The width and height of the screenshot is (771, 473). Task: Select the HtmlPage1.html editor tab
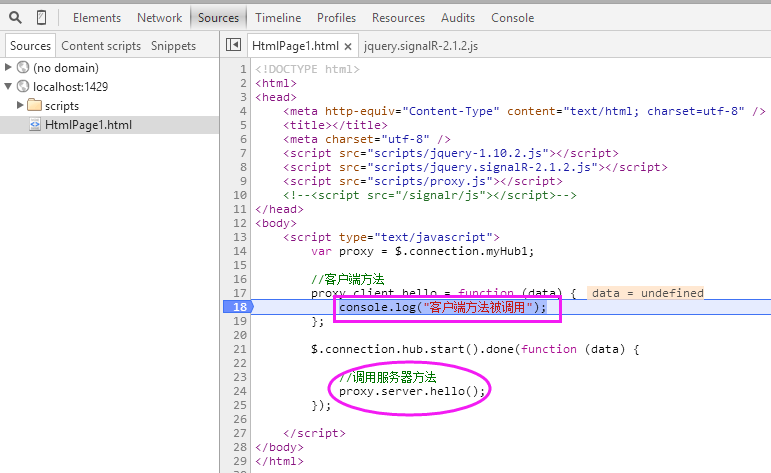[295, 46]
